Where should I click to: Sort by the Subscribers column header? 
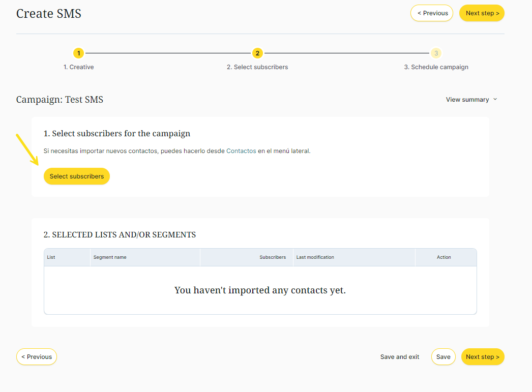click(273, 257)
